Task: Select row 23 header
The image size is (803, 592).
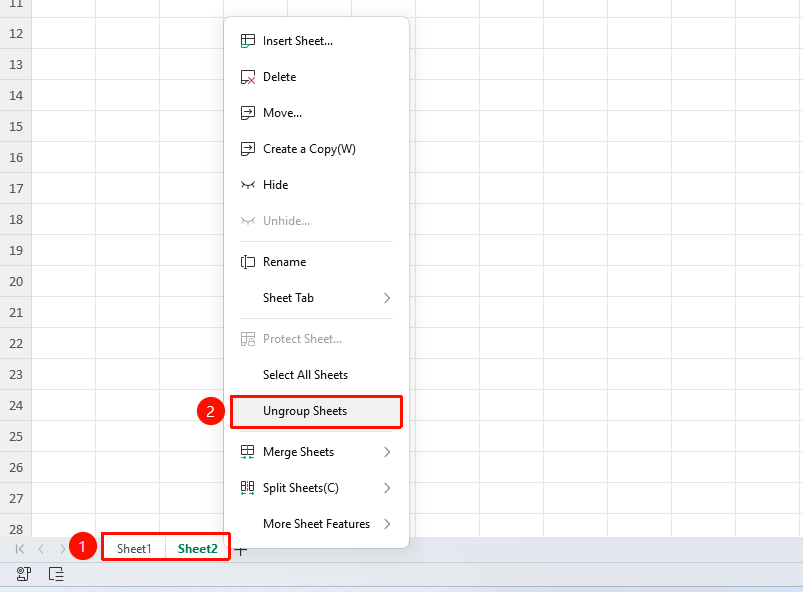Action: (x=16, y=375)
